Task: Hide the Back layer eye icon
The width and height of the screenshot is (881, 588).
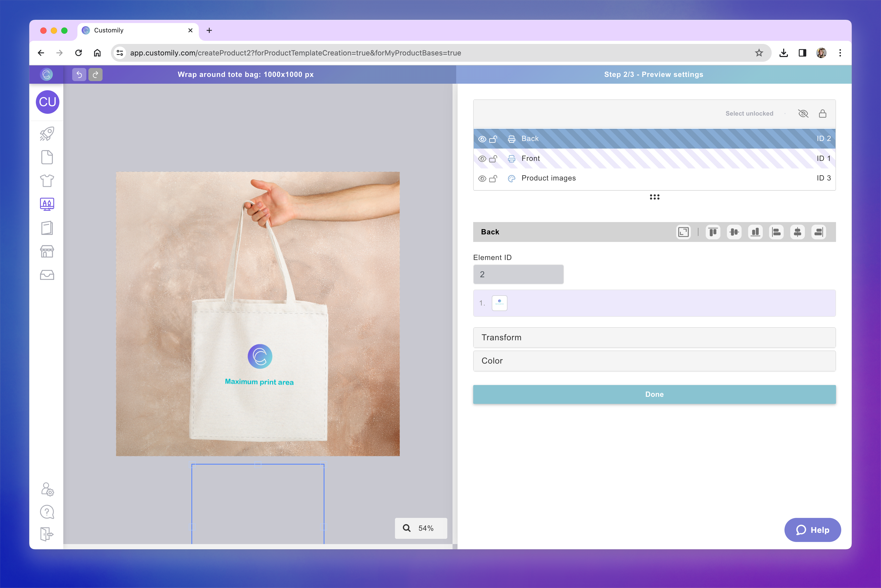Action: coord(482,139)
